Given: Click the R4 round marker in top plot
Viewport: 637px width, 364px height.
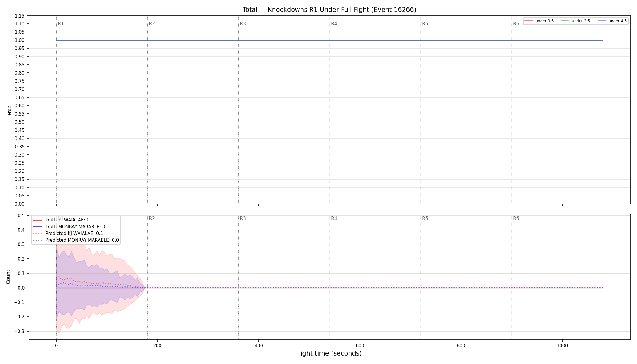Looking at the screenshot, I should pyautogui.click(x=334, y=24).
